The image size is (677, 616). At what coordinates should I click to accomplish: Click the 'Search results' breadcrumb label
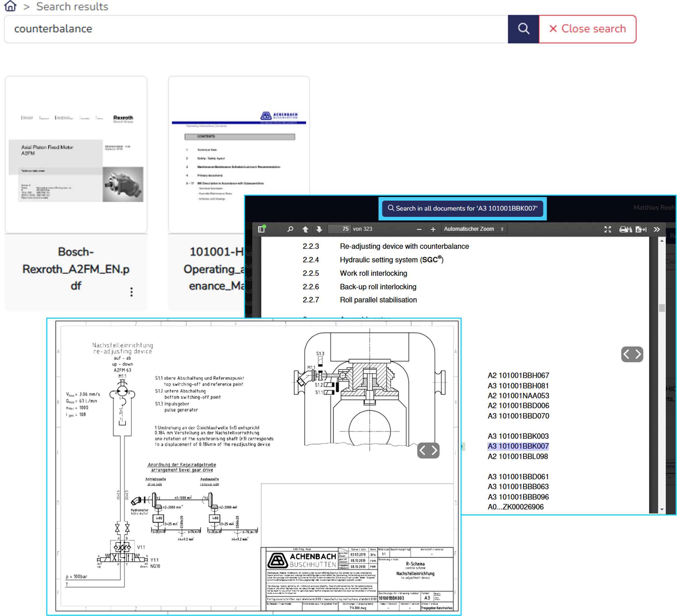[x=72, y=6]
